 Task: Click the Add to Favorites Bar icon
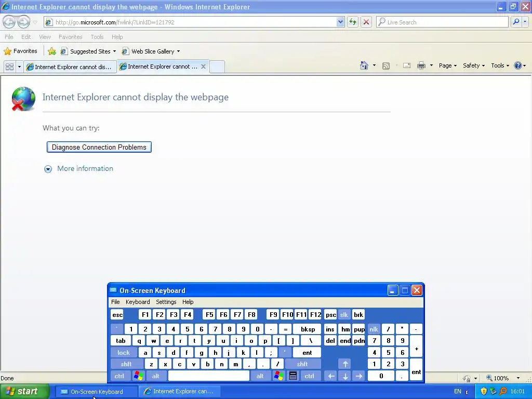(51, 51)
